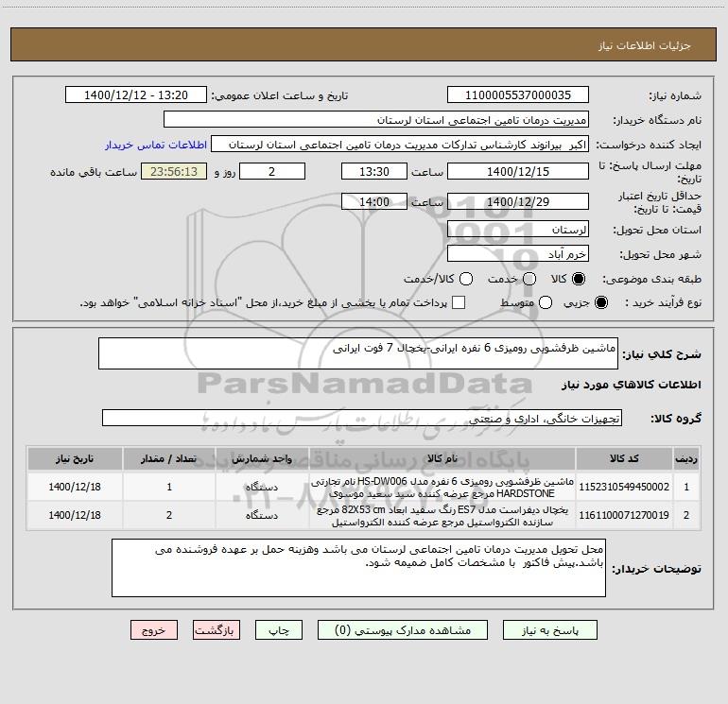728x704 pixels.
Task: Click the announcement date field 1400/12/12 - 13:20
Action: pyautogui.click(x=136, y=95)
